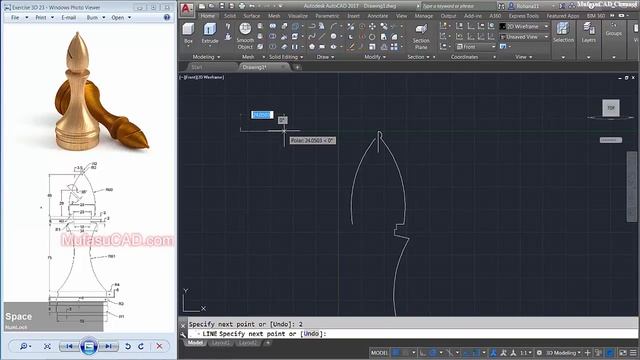Switch to the Visualize ribbon tab
The image size is (640, 360).
click(298, 16)
